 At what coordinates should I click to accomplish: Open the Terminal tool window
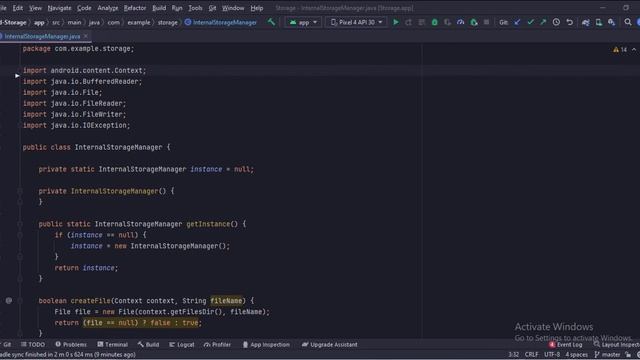tap(113, 344)
